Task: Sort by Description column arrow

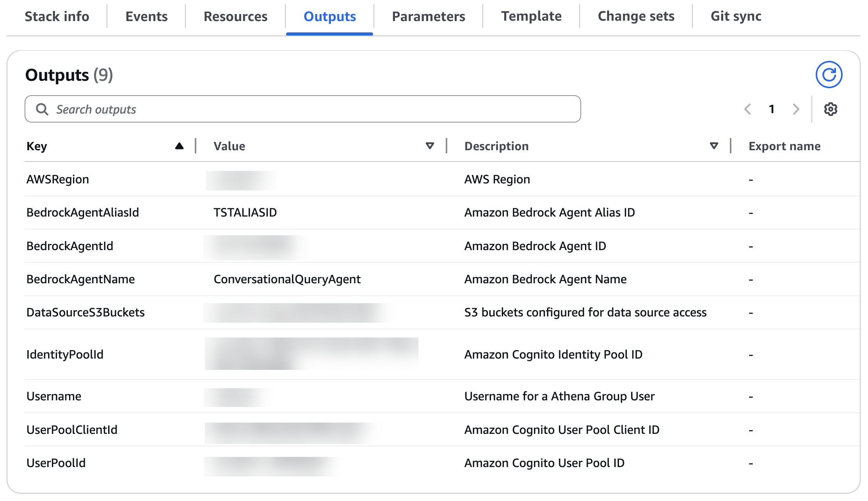Action: click(x=713, y=146)
